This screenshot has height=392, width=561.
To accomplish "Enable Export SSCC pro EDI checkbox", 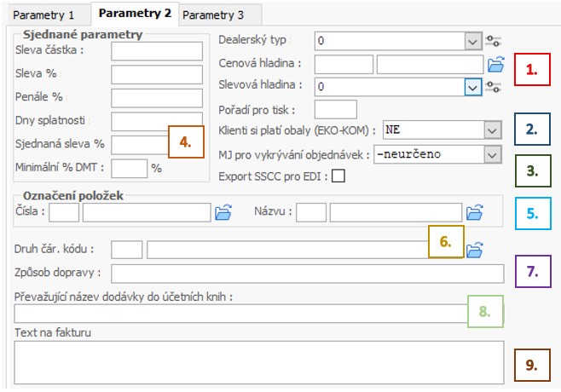I will [x=338, y=176].
